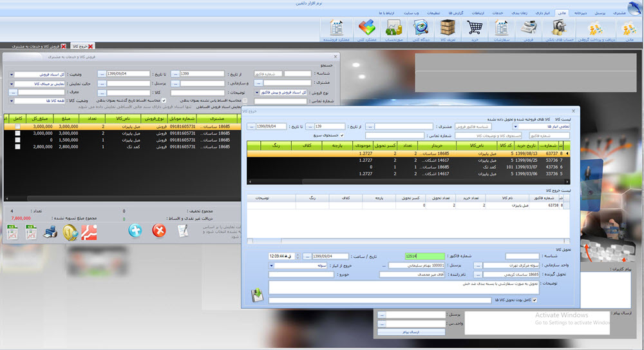
Task: Open از تاریخ date picker in sales search
Action: (175, 74)
